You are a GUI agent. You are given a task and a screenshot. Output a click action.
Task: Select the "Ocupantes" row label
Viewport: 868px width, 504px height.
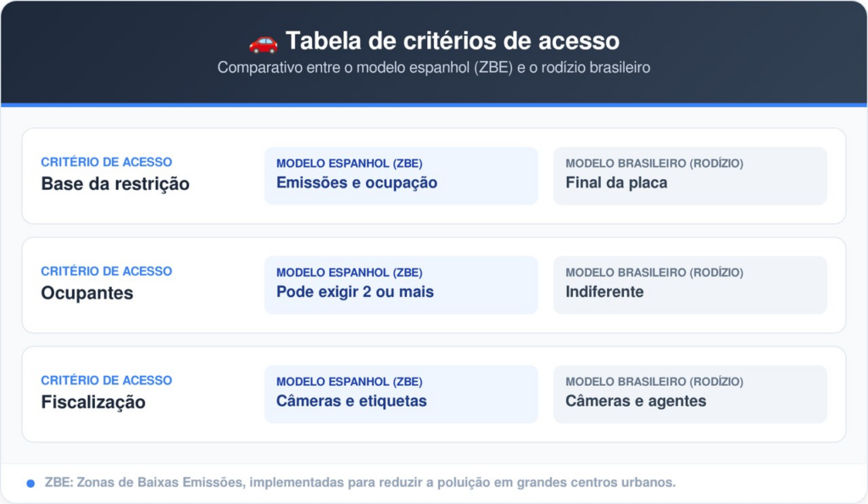87,293
